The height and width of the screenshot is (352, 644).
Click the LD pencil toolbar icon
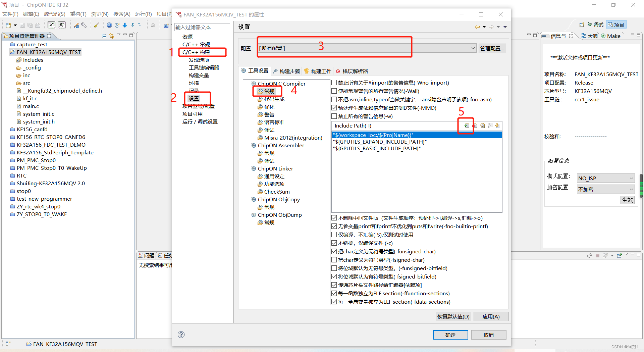click(x=76, y=25)
